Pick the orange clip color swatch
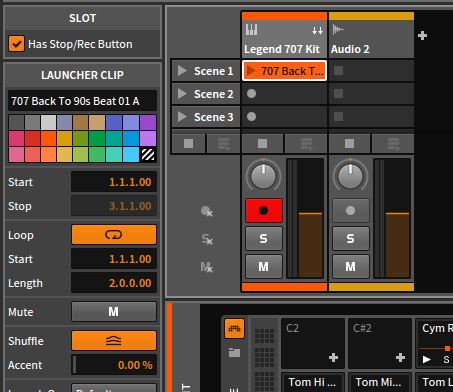Screen dimensions: 453x392 pyautogui.click(x=49, y=139)
